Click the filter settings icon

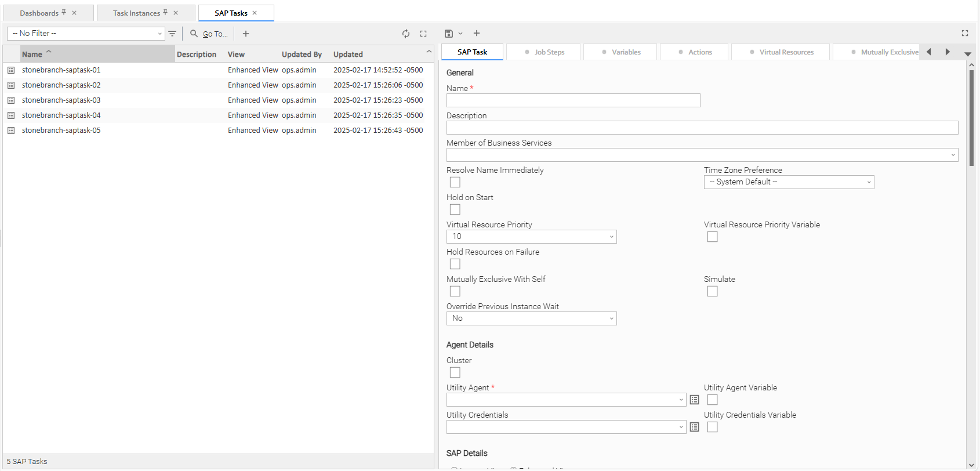[x=172, y=34]
